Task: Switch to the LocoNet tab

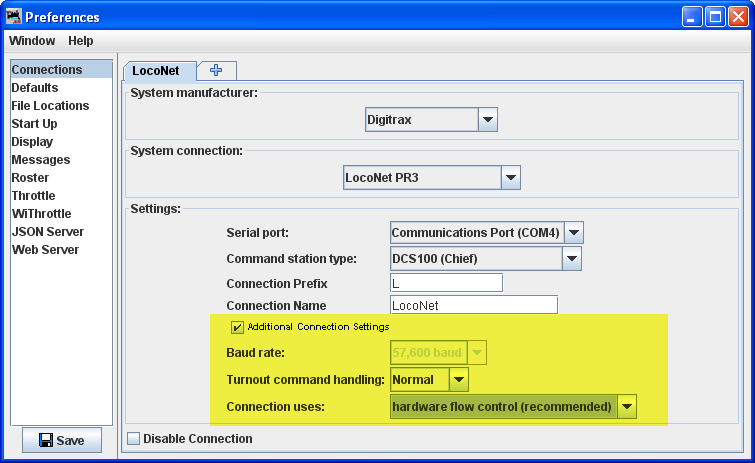Action: (156, 71)
